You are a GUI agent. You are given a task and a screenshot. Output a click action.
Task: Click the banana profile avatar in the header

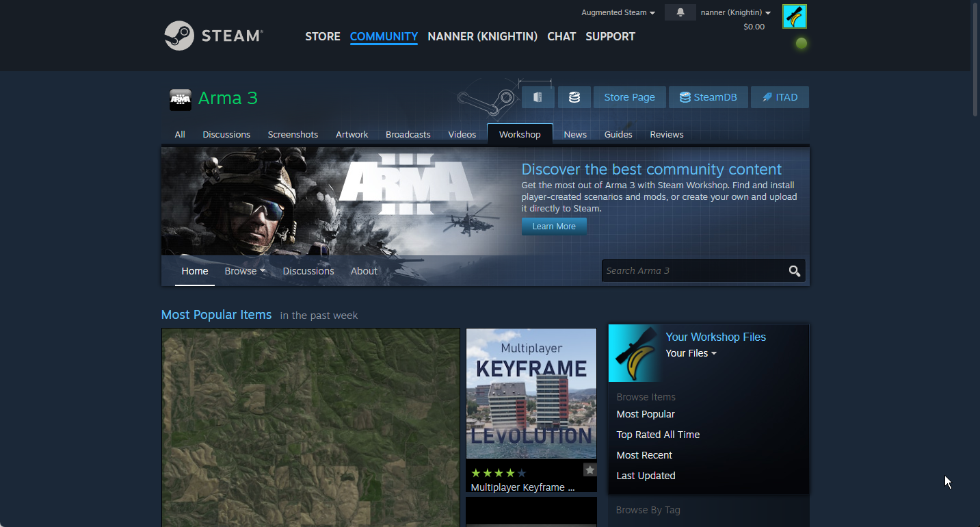pos(795,16)
